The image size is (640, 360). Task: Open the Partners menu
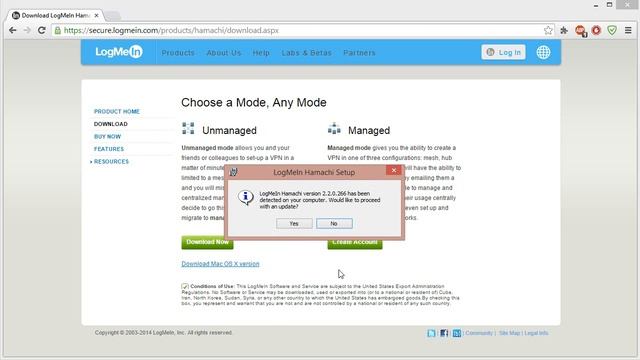[359, 53]
